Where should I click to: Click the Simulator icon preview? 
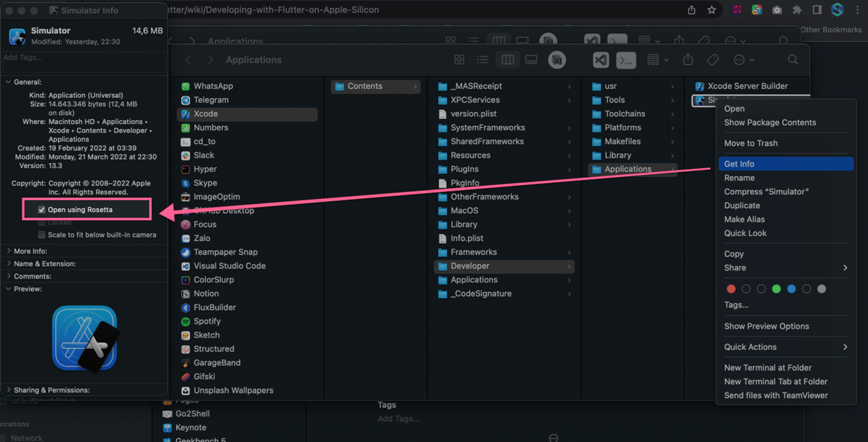pos(85,339)
